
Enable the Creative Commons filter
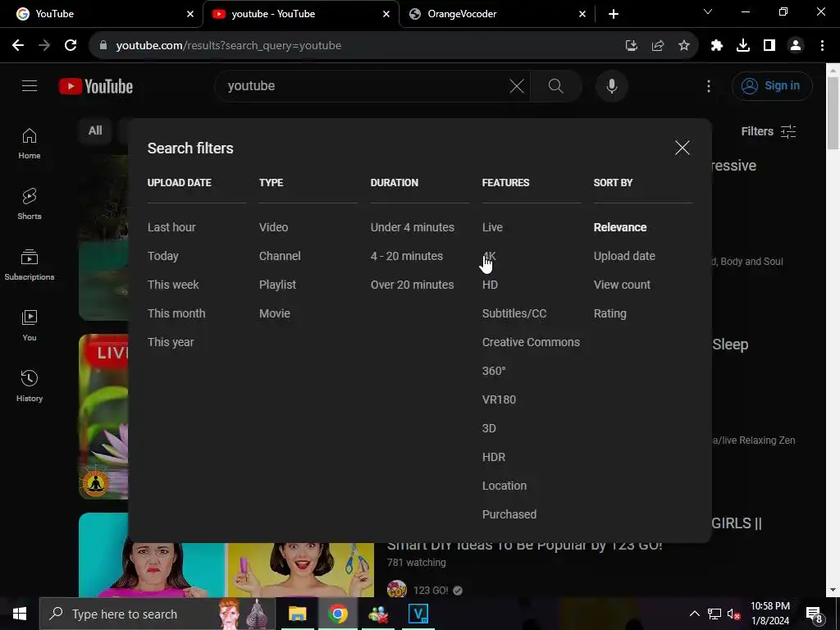coord(531,342)
